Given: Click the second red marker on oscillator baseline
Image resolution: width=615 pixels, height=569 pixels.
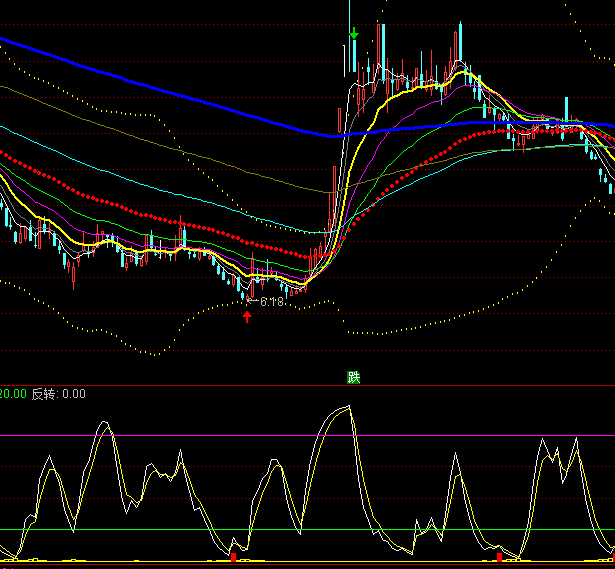Looking at the screenshot, I should pyautogui.click(x=500, y=555).
